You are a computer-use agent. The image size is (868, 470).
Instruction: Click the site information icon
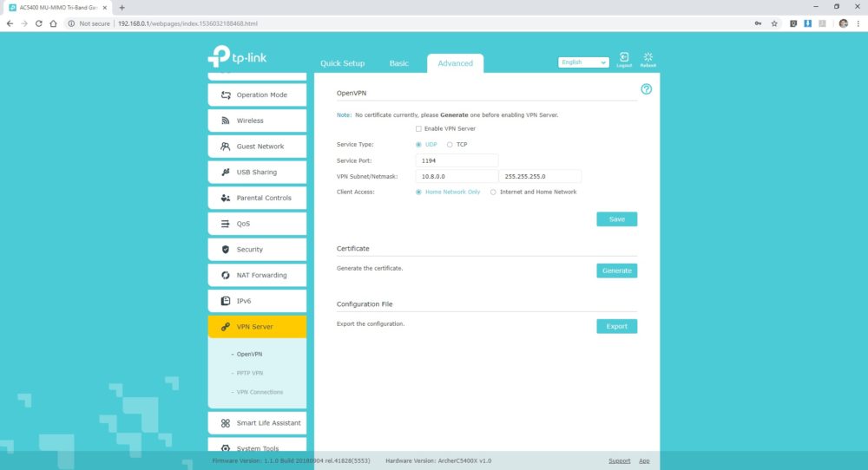click(x=71, y=23)
